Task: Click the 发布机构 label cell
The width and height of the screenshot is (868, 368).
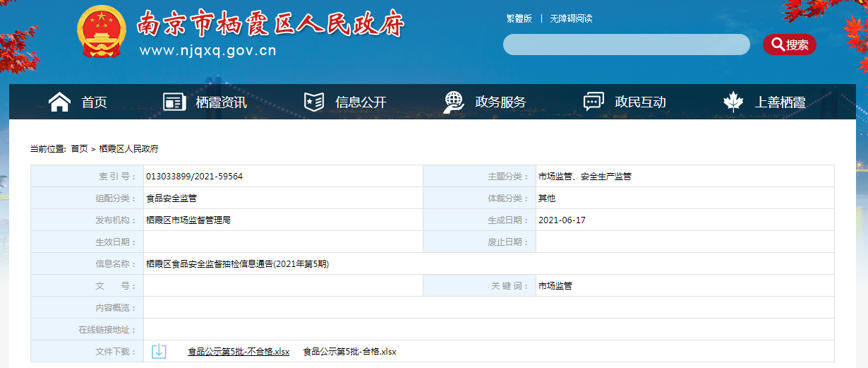Action: [87, 220]
